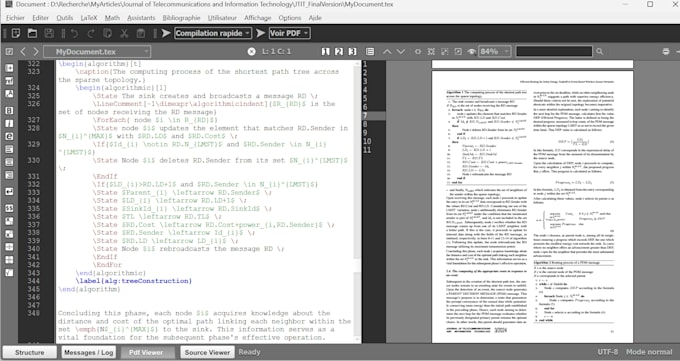Viewport: 680px width, 361px height.
Task: Close MyDocument.tex with the round X icon
Action: [252, 52]
